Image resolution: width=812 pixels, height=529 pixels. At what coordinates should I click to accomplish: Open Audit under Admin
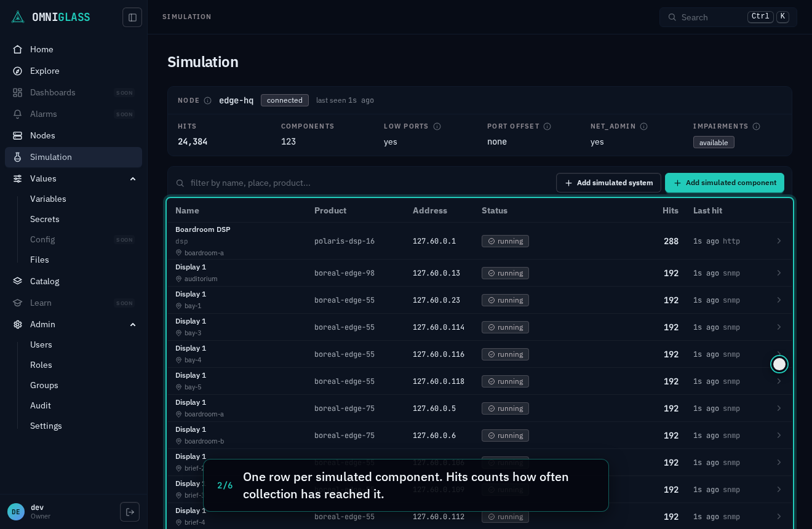click(x=41, y=405)
